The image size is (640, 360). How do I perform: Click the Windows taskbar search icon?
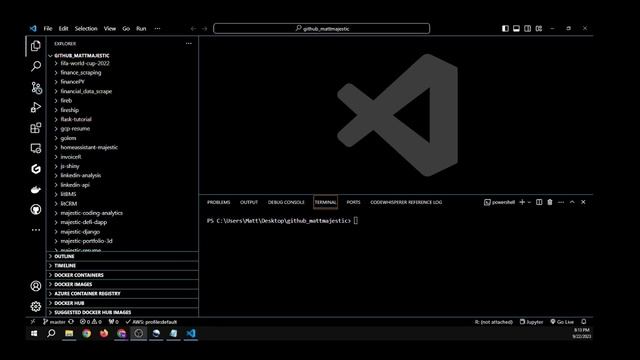click(x=51, y=333)
